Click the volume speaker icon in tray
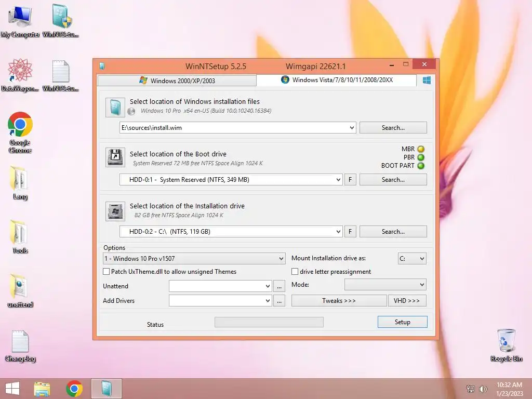The image size is (532, 399). (x=483, y=389)
